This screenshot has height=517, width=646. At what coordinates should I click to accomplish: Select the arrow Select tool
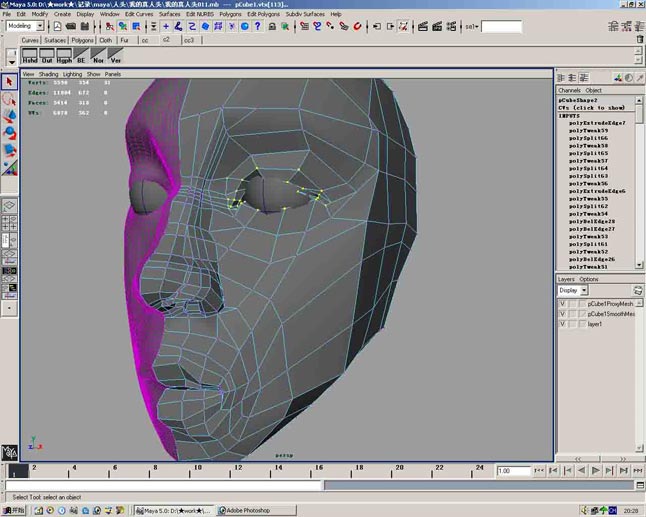coord(9,82)
